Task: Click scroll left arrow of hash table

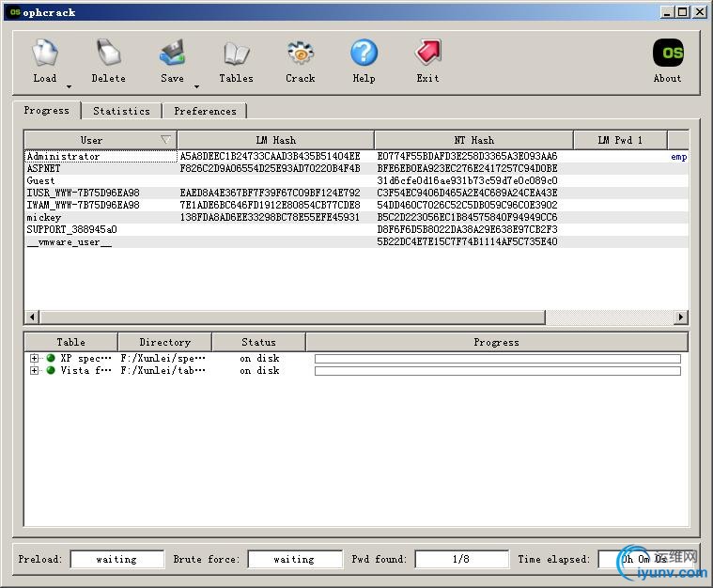Action: (32, 317)
